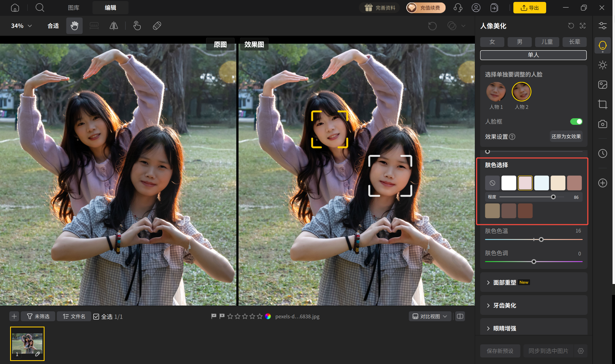Viewport: 615px width, 364px height.
Task: Open the history clock icon
Action: 602,153
